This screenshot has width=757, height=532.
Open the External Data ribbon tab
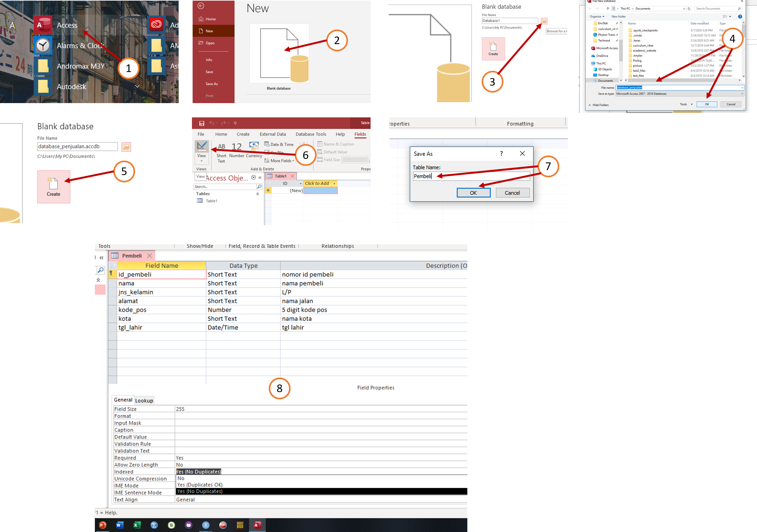[272, 134]
